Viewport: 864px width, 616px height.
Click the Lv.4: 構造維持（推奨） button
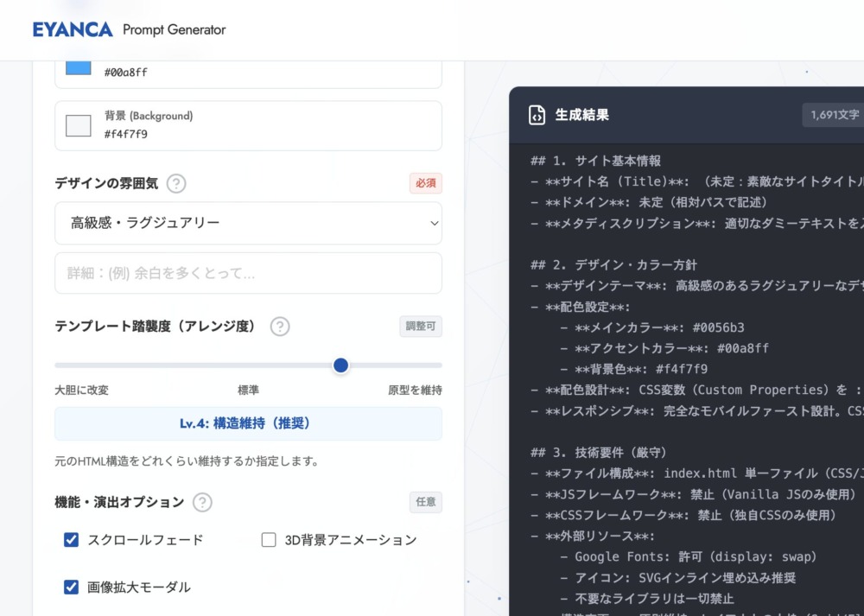248,423
